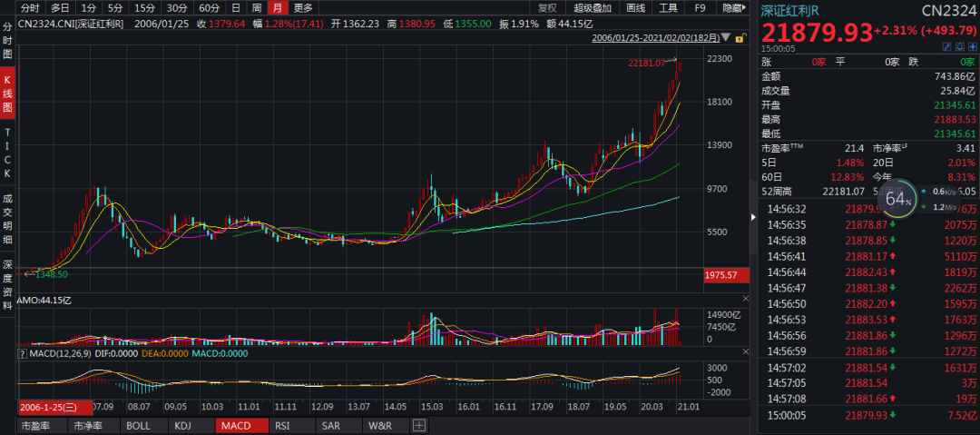The height and width of the screenshot is (435, 980).
Task: Click the arrow handle left of quote list
Action: coord(751,217)
